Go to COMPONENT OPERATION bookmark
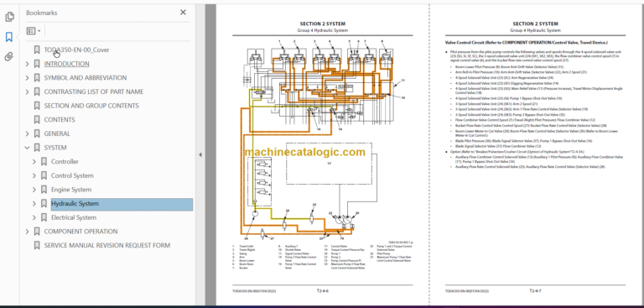 tap(80, 232)
